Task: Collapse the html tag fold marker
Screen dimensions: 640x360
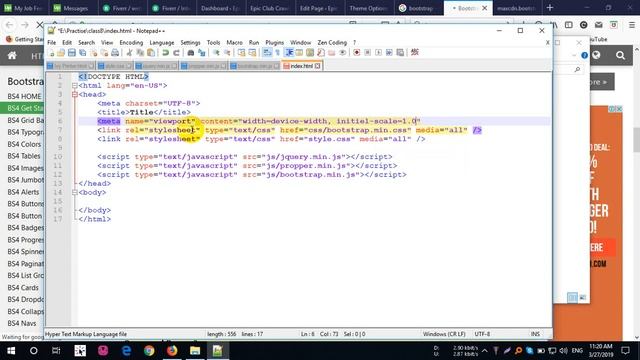Action: pos(75,86)
